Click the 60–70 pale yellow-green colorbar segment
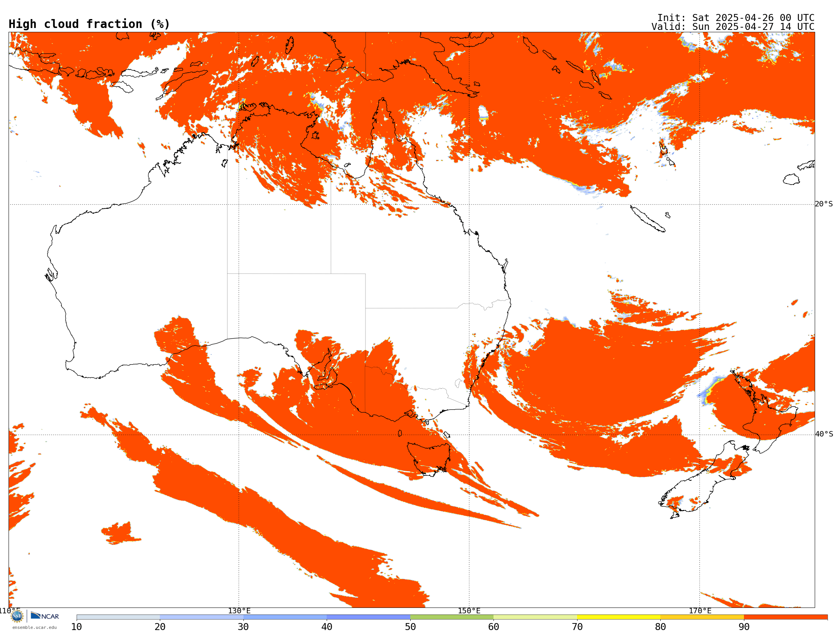The width and height of the screenshot is (840, 632). 535,617
